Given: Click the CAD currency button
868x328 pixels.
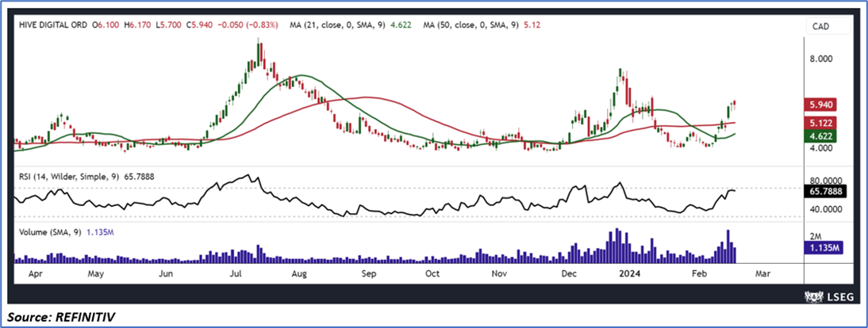Looking at the screenshot, I should pos(827,26).
